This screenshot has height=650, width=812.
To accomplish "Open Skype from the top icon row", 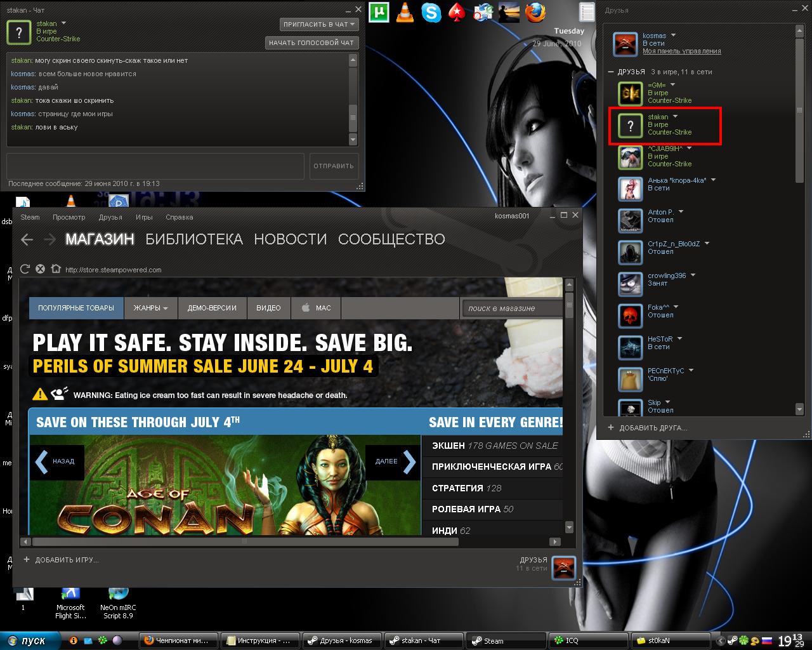I will tap(431, 12).
